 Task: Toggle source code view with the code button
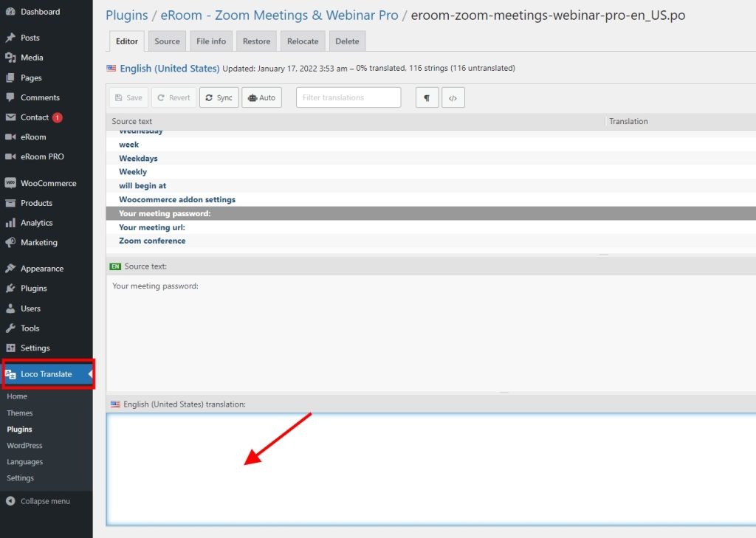click(x=453, y=97)
